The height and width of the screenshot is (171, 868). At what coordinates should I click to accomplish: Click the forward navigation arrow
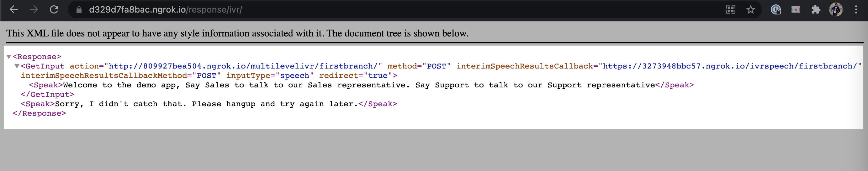34,9
